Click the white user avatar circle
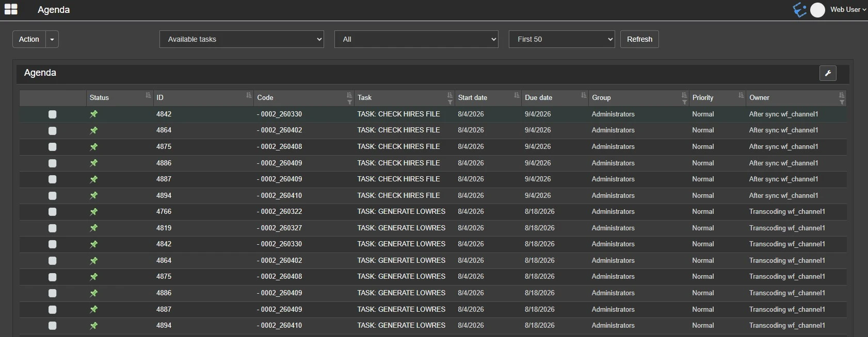Image resolution: width=868 pixels, height=337 pixels. pyautogui.click(x=817, y=10)
